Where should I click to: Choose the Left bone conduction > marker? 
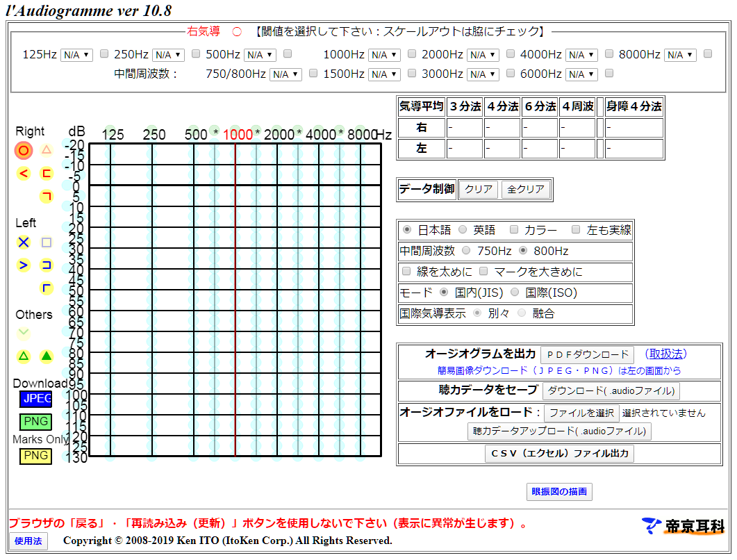point(24,265)
